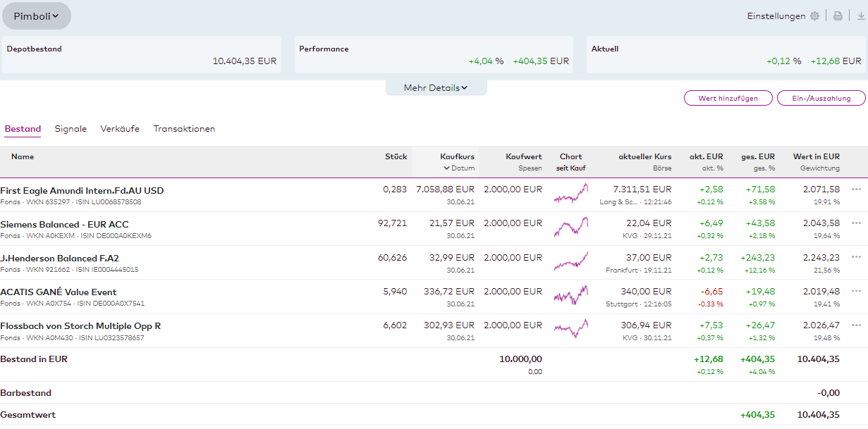Open the ACATIS GANÉ Value Event link

[x=59, y=292]
